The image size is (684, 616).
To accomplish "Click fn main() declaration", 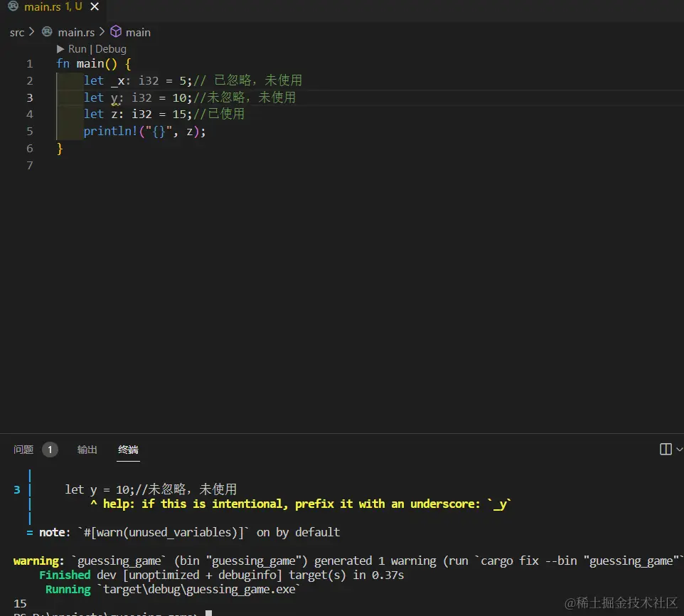I will (87, 64).
